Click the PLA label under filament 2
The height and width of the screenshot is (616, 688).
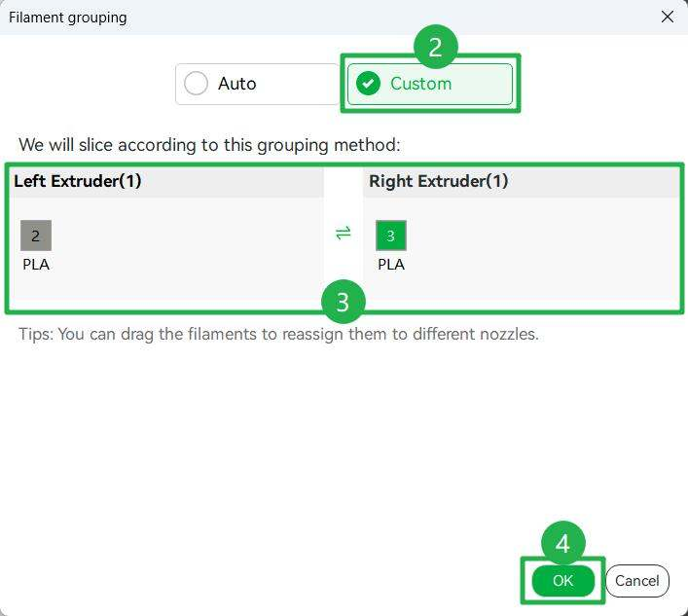click(36, 265)
